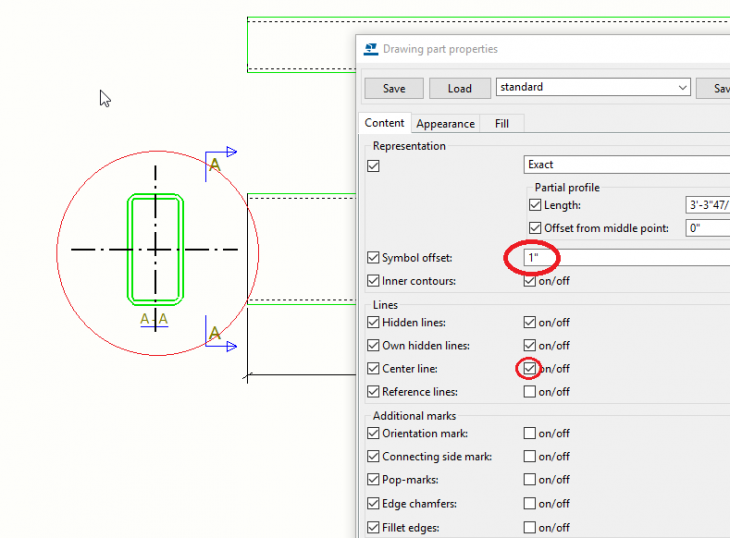Open the Exact representation dropdown
The width and height of the screenshot is (730, 538).
coord(627,165)
